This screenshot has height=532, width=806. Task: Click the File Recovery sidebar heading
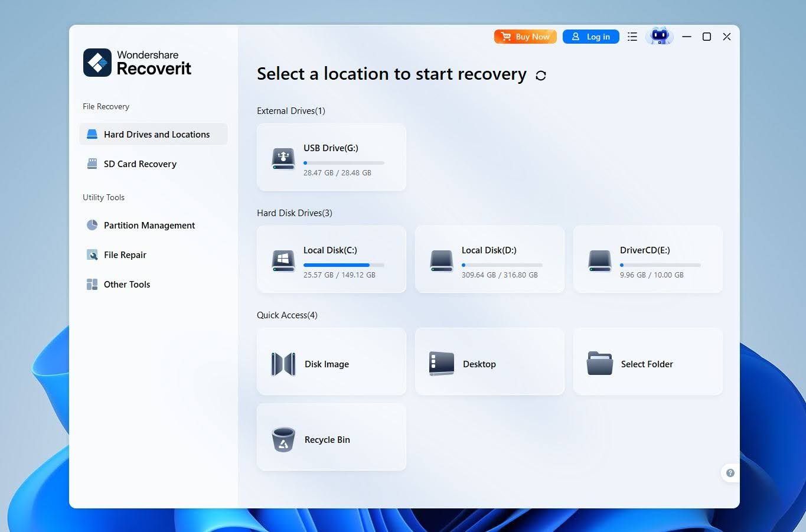[x=106, y=107]
